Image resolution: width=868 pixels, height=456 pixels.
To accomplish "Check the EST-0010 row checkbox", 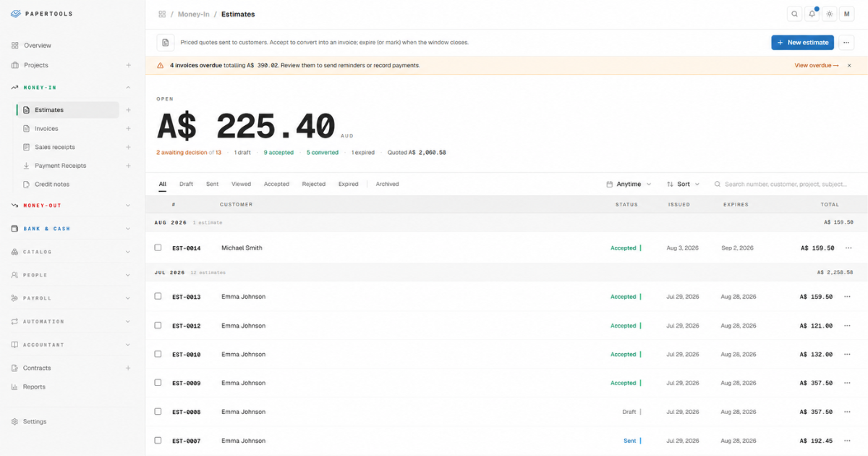I will pyautogui.click(x=158, y=354).
